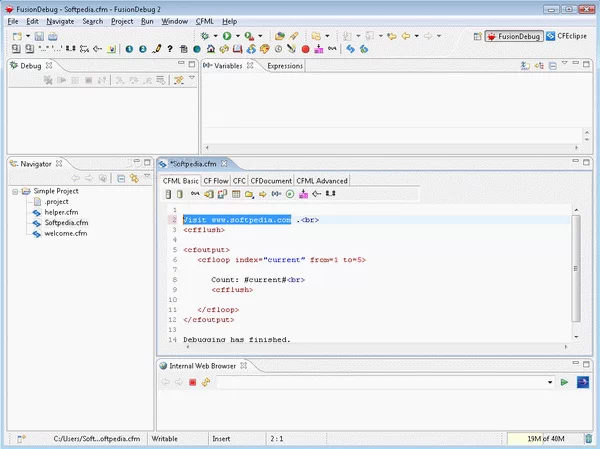Click the red record circle toolbar icon

(x=305, y=49)
